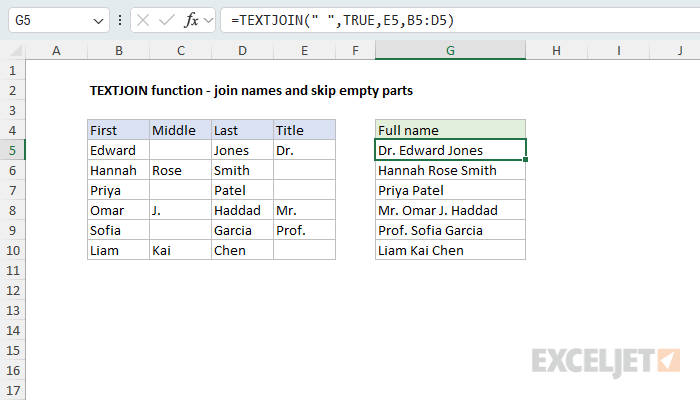Viewport: 700px width, 400px height.
Task: Click cell containing 'J.'
Action: 180,210
